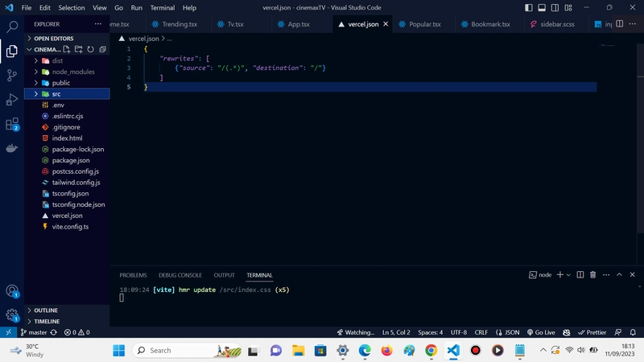Click master branch in status bar
The height and width of the screenshot is (362, 644).
(34, 332)
